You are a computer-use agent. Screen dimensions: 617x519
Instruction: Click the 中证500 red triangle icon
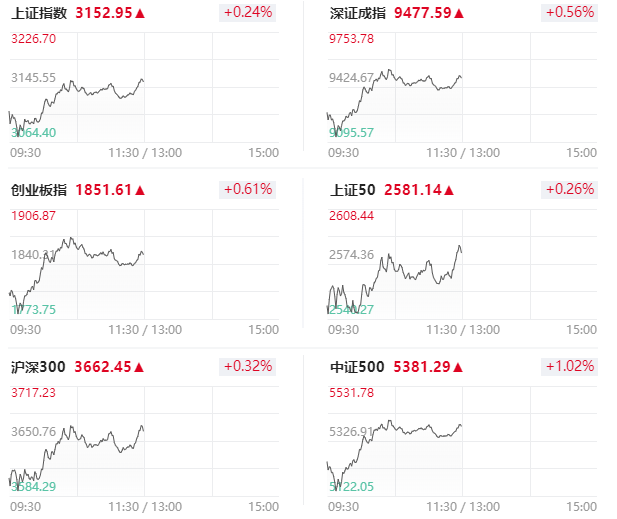point(458,368)
